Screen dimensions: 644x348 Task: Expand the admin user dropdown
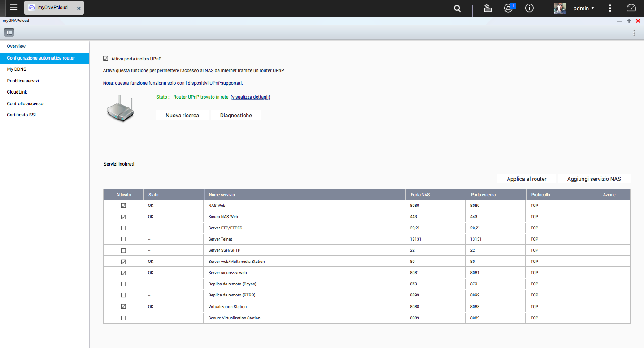coord(583,8)
